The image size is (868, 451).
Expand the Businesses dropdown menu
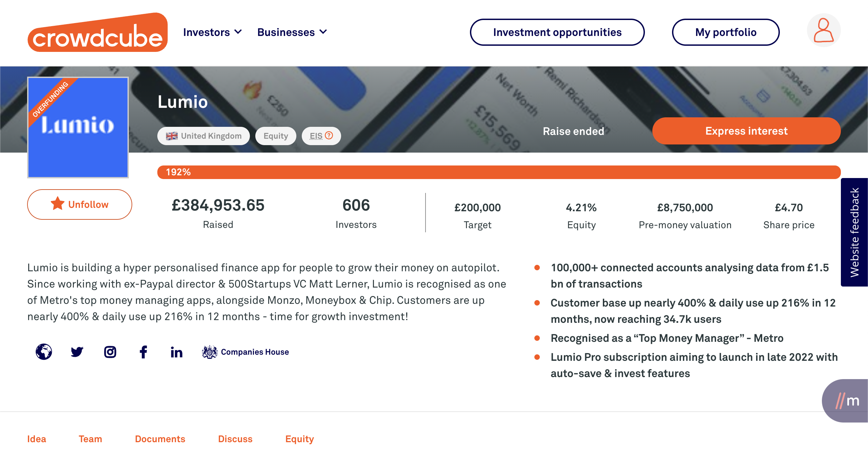pos(292,32)
